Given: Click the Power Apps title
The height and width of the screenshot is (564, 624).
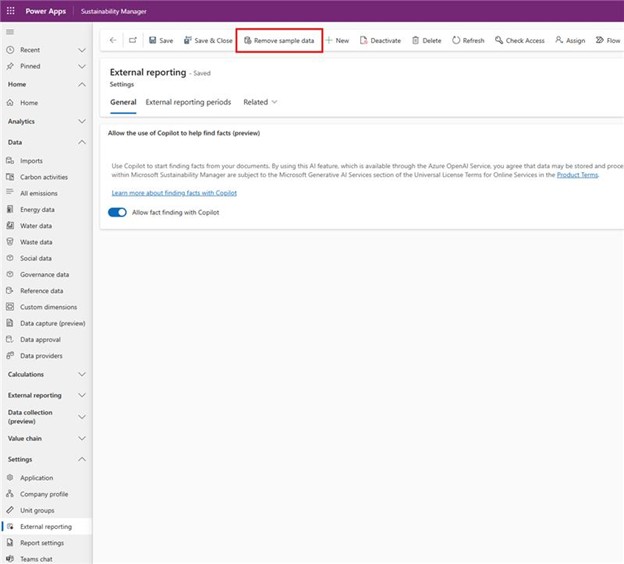Looking at the screenshot, I should [x=46, y=11].
